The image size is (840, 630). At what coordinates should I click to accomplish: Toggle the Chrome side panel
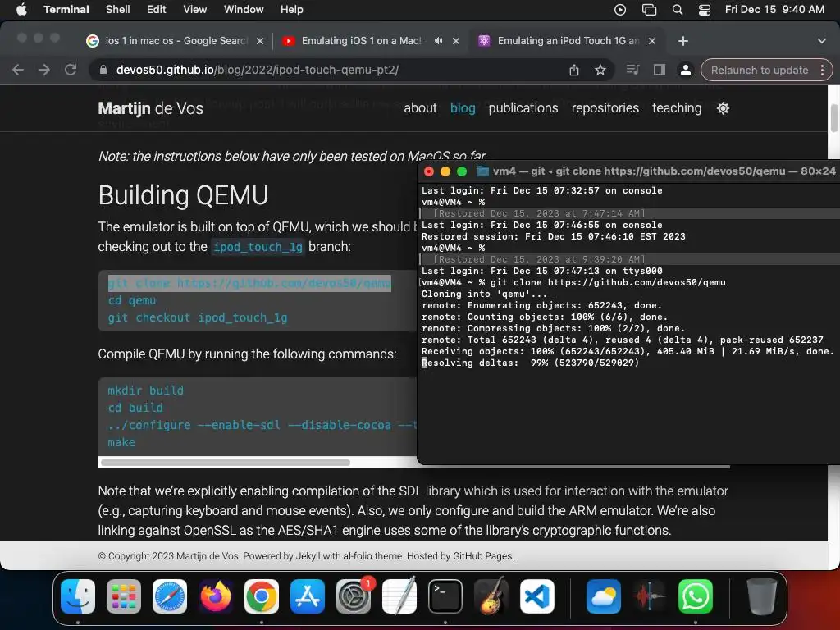659,70
